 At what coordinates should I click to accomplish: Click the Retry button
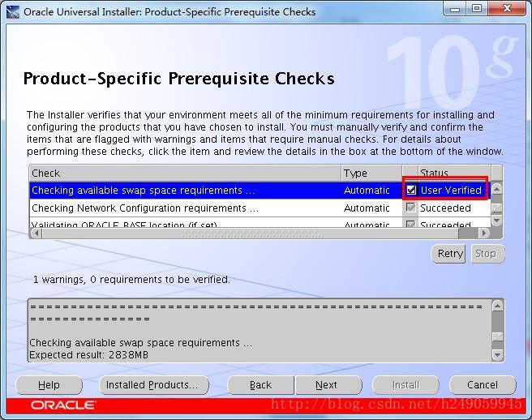[x=448, y=254]
